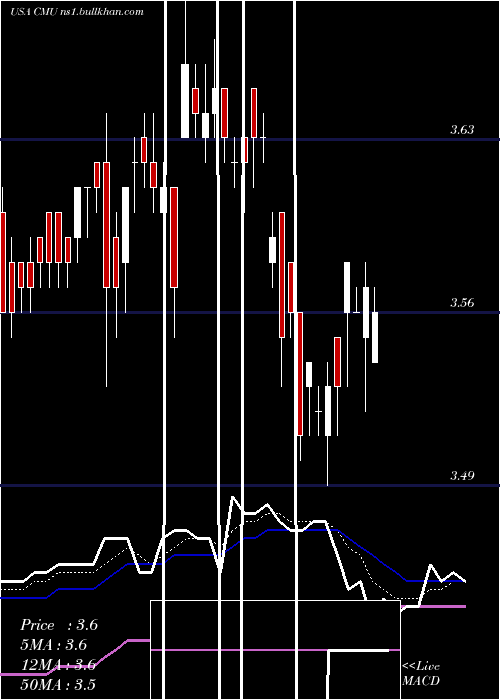The image size is (500, 700).
Task: Click the 3.56 price level label
Action: pos(462,303)
